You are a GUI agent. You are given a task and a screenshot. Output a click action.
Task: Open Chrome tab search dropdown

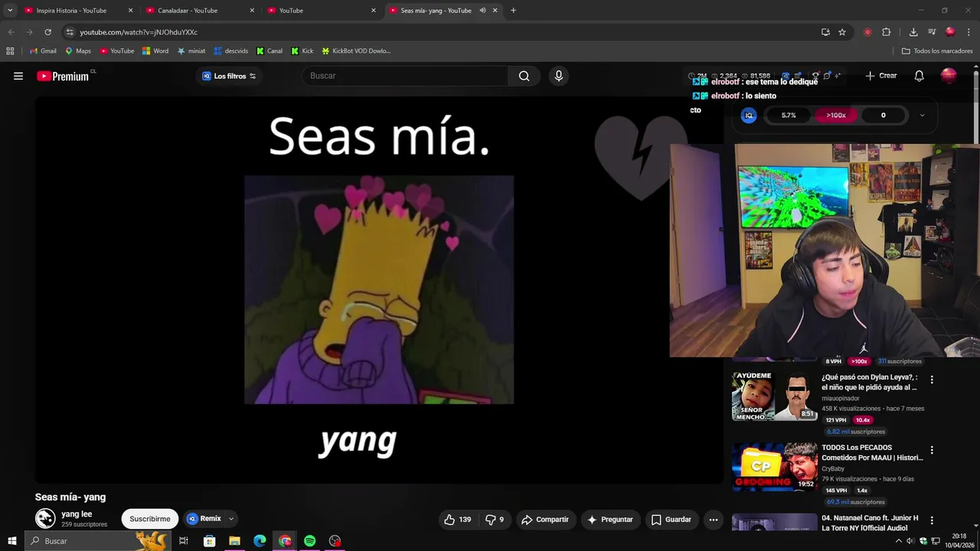(x=10, y=11)
